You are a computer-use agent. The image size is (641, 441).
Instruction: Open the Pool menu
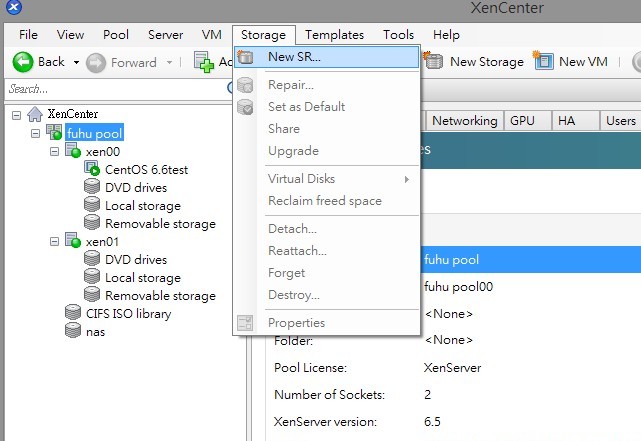[116, 35]
